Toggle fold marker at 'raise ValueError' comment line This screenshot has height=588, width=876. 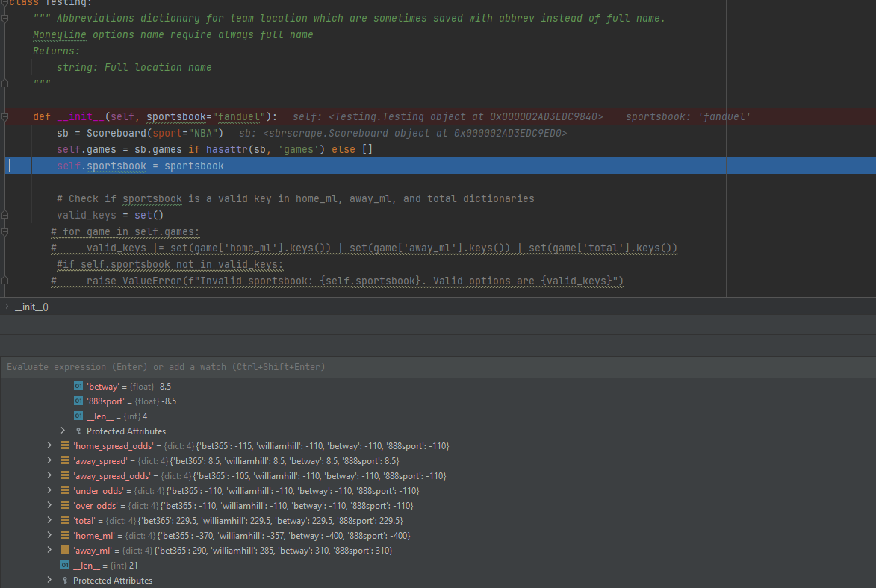coord(4,281)
